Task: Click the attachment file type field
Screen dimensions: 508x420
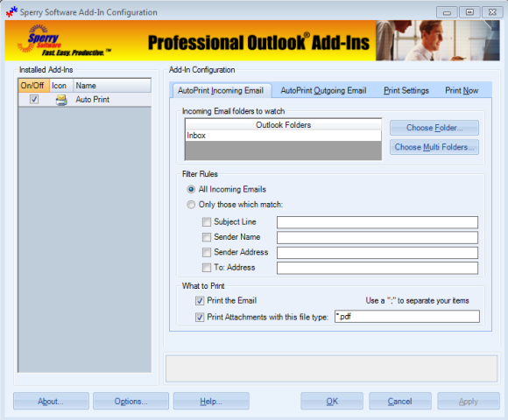Action: pos(407,317)
